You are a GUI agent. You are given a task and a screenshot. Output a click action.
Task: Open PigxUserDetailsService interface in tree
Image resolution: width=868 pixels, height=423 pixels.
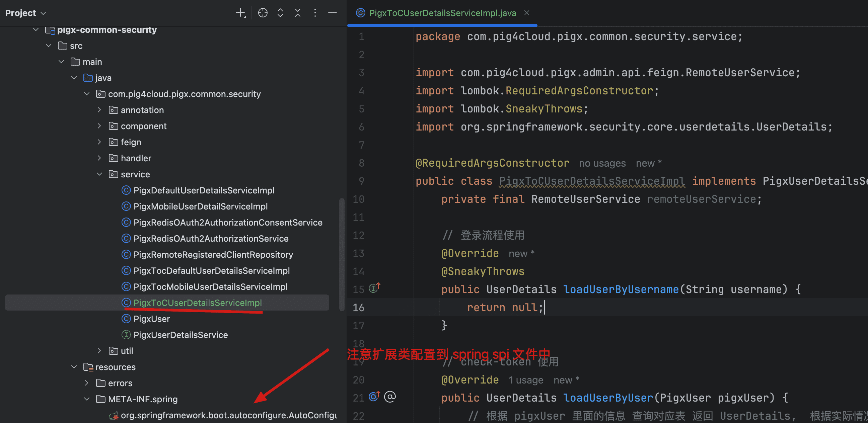point(180,335)
